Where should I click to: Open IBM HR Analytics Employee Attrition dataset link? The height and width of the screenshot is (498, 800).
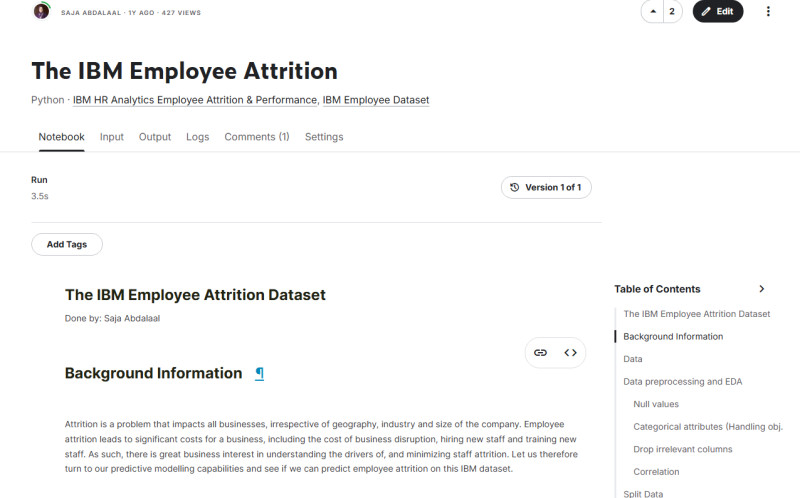(x=195, y=100)
